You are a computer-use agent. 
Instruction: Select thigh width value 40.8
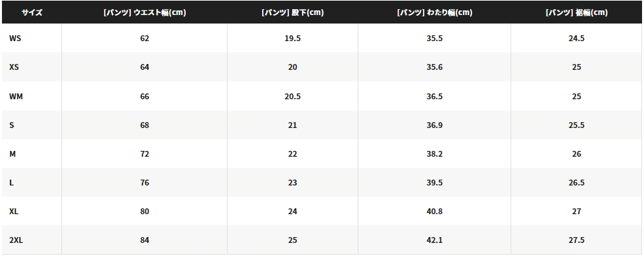pos(435,212)
